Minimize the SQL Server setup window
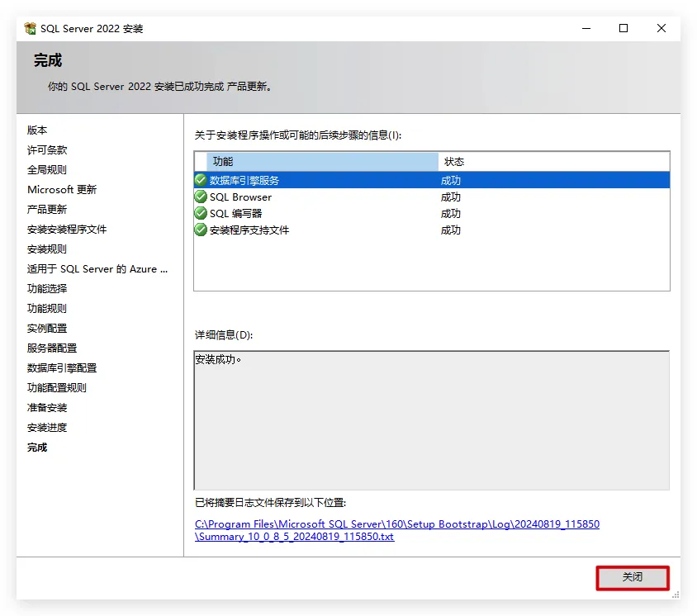697x616 pixels. (586, 29)
